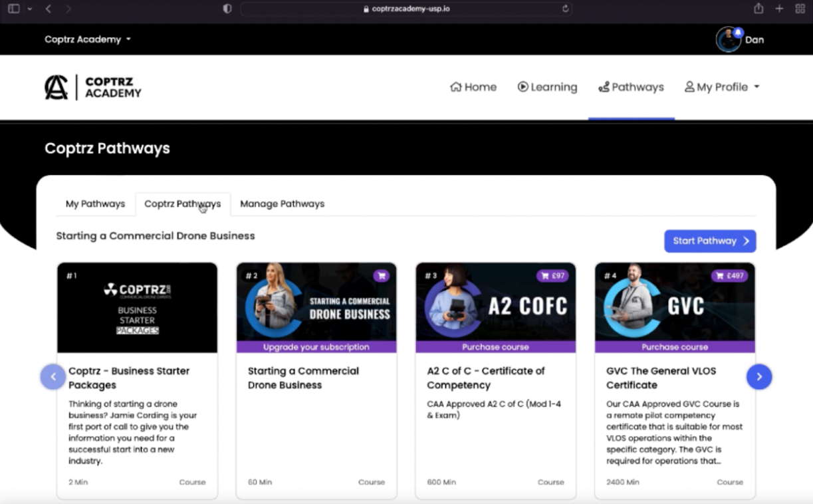The width and height of the screenshot is (813, 504).
Task: Show the browser tab overview grid
Action: [800, 9]
